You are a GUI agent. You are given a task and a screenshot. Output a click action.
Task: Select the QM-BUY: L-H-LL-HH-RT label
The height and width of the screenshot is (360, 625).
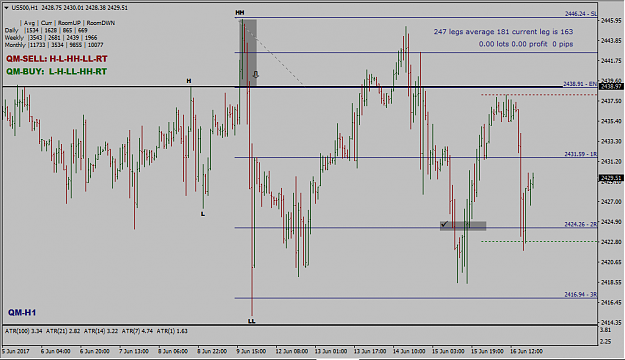pos(57,72)
